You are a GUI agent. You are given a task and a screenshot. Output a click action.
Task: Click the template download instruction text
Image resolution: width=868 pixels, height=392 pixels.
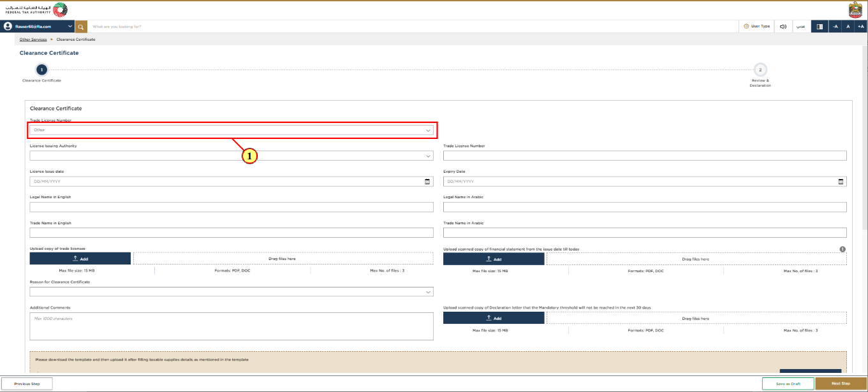142,359
